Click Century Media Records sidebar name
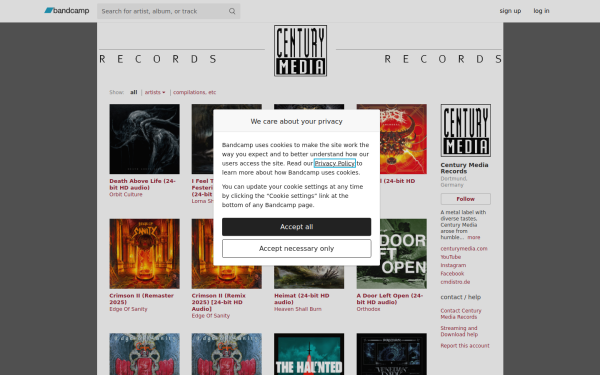Image resolution: width=600 pixels, height=375 pixels. click(x=464, y=168)
